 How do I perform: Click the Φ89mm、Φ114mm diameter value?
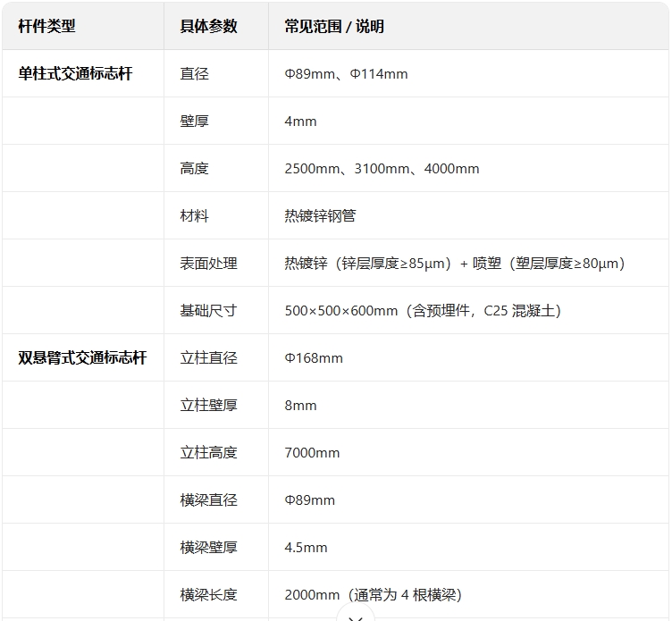346,74
